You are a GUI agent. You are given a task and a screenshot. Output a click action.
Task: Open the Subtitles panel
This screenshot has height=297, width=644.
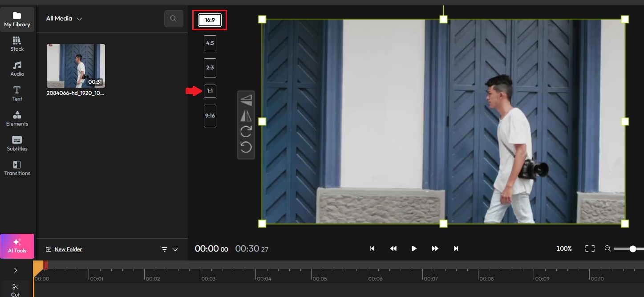pyautogui.click(x=17, y=143)
